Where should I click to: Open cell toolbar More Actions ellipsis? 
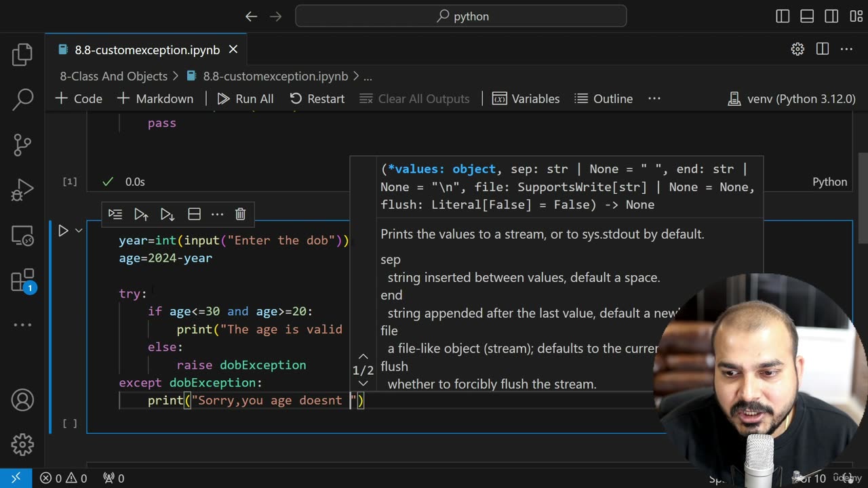pyautogui.click(x=217, y=214)
